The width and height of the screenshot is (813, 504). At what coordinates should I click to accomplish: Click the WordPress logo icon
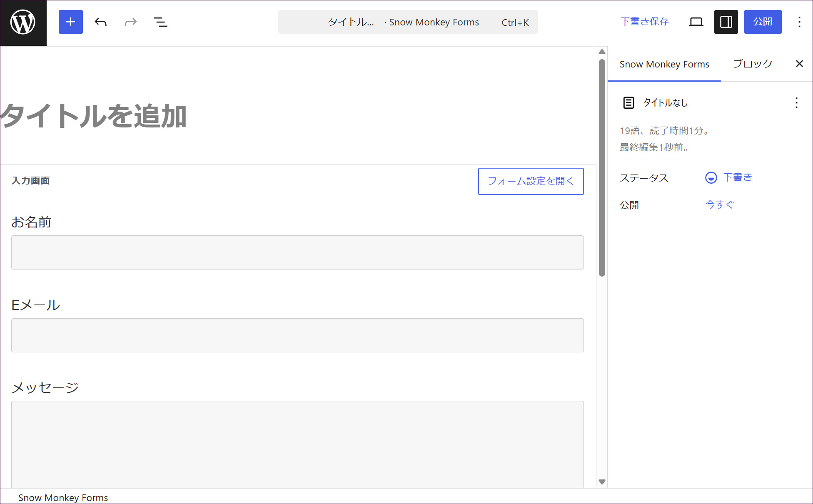pos(23,22)
